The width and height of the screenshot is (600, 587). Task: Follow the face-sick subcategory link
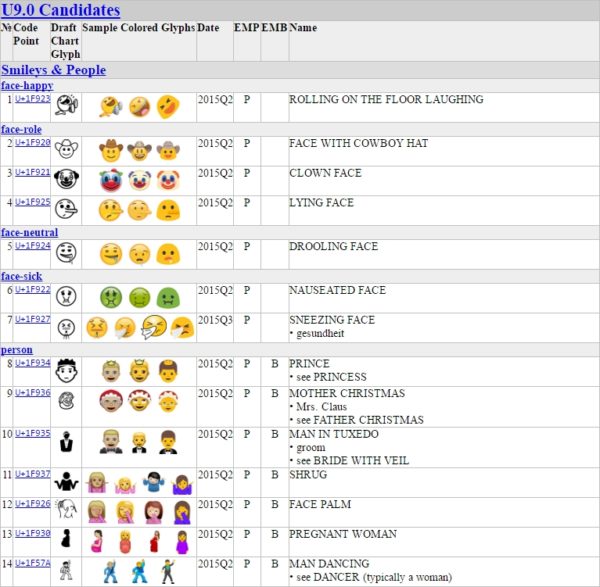pos(21,276)
